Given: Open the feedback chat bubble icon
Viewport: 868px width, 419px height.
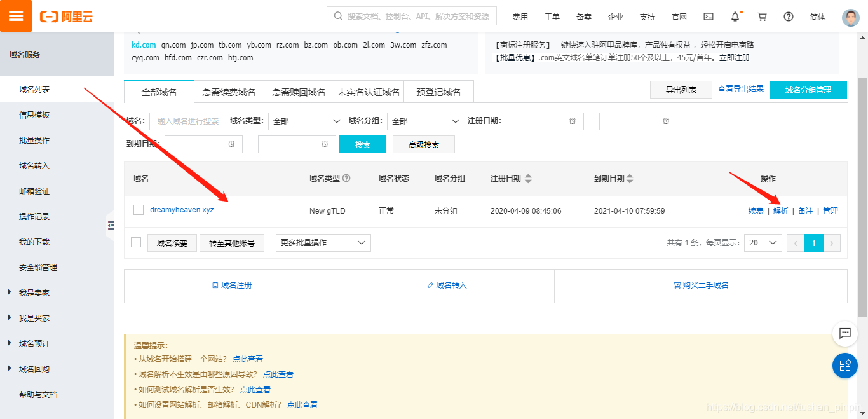Looking at the screenshot, I should (x=844, y=333).
